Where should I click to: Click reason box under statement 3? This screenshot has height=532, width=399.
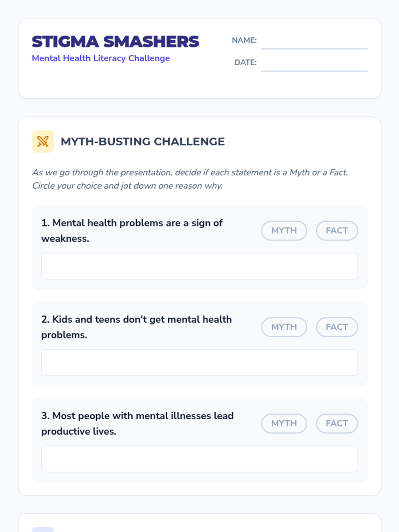point(199,459)
